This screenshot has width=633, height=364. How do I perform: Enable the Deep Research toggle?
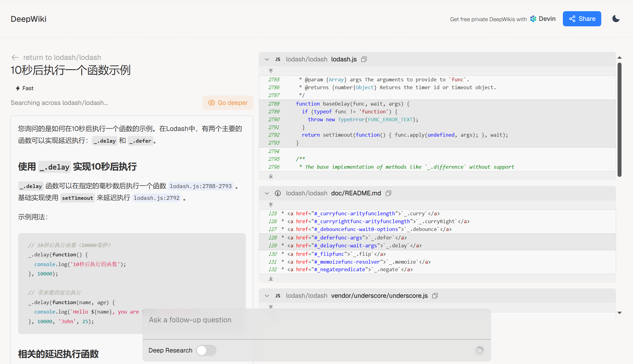(206, 350)
